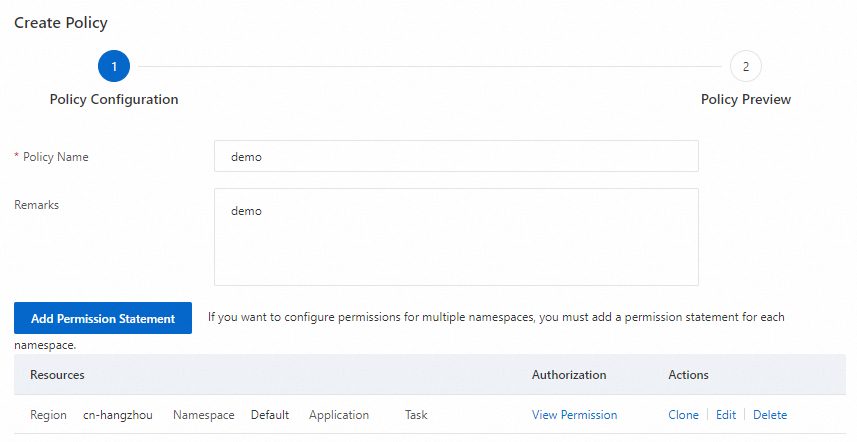Click the Create Policy page title
Screen dimensions: 857x442
tap(61, 22)
